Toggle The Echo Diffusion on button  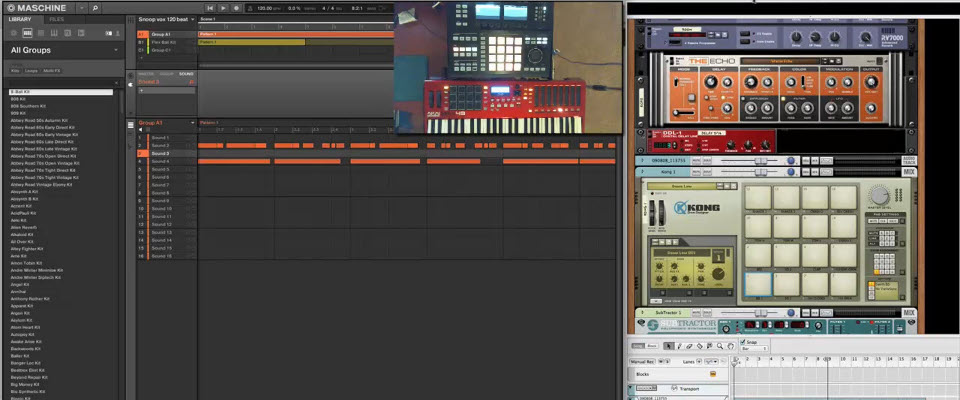(x=743, y=99)
